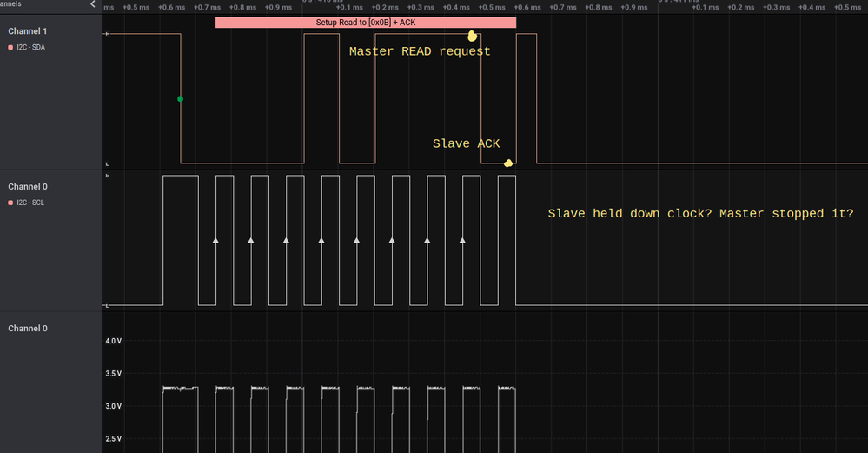Image resolution: width=868 pixels, height=453 pixels.
Task: Select the analog Channel 0 label beside the voltage axis
Action: (x=28, y=329)
